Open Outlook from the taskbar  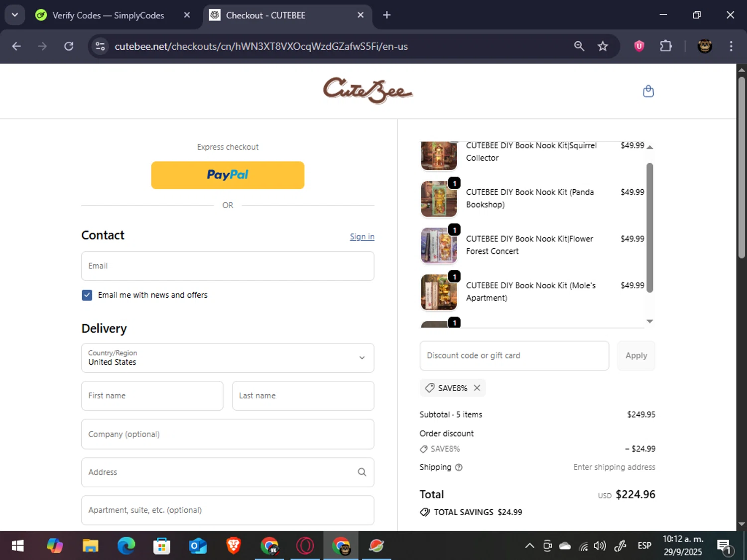coord(198,546)
